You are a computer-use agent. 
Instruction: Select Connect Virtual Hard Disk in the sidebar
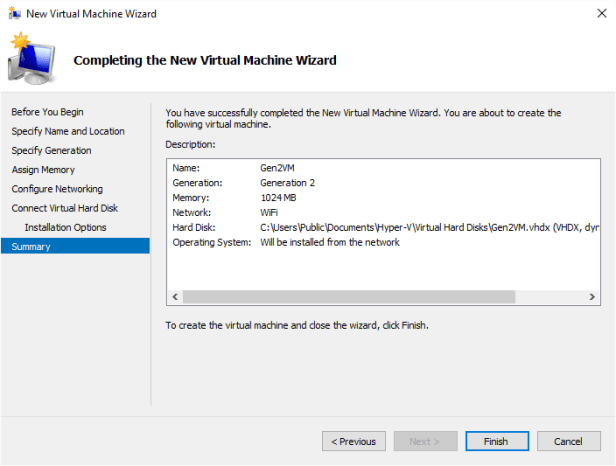64,208
